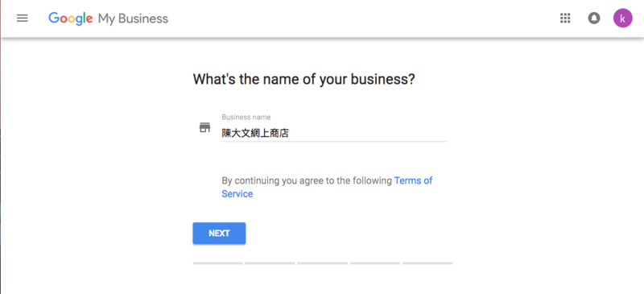644x294 pixels.
Task: Open the hamburger main menu
Action: [x=23, y=18]
